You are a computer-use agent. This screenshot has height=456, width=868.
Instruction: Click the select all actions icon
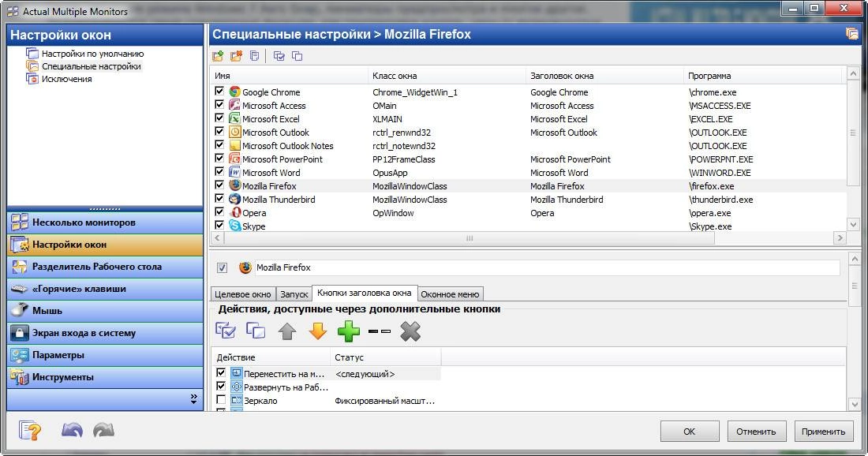click(226, 331)
